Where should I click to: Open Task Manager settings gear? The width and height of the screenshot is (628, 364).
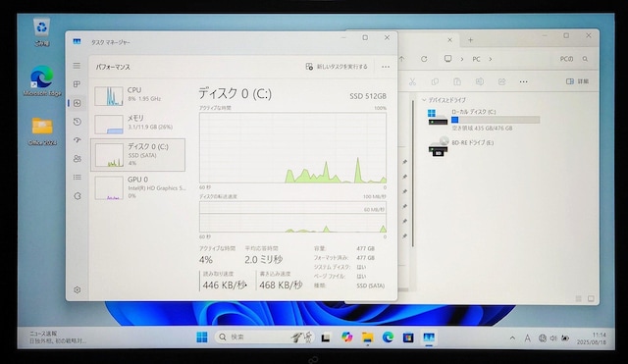click(78, 289)
